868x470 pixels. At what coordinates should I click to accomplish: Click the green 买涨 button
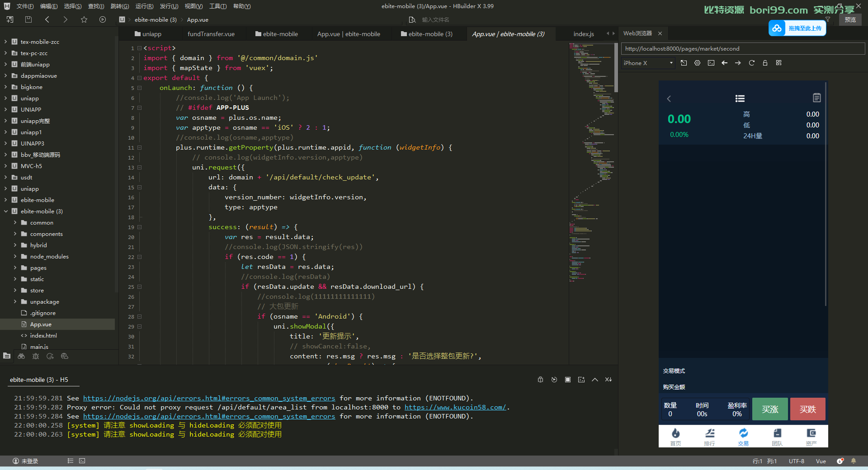pos(770,409)
